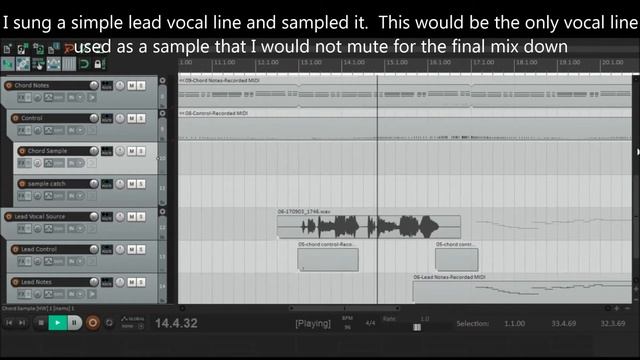Image resolution: width=640 pixels, height=360 pixels.
Task: Go to start of project
Action: click(x=9, y=323)
